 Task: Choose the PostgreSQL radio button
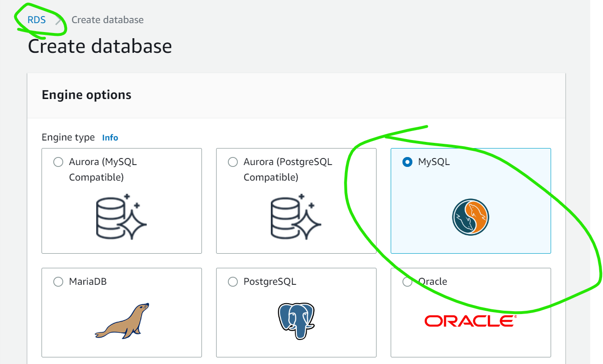click(233, 282)
